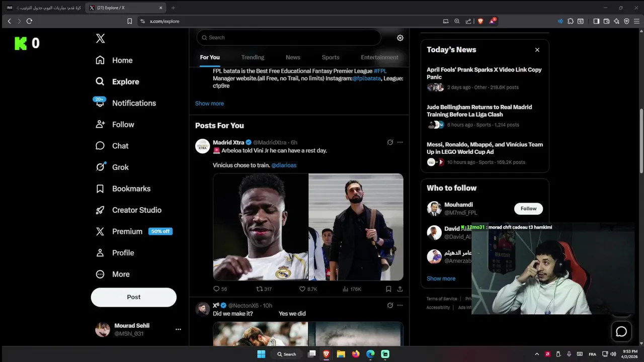This screenshot has height=362, width=644.
Task: Switch to the News tab
Action: click(x=293, y=57)
